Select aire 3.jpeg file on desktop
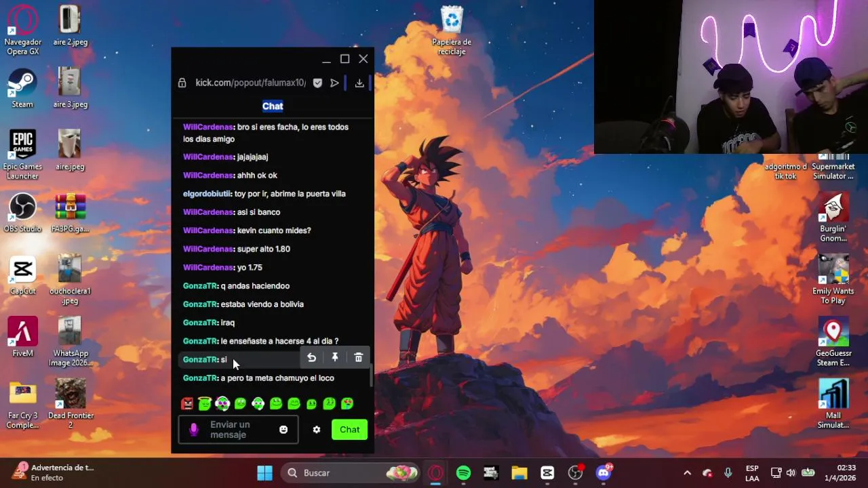 coord(71,88)
